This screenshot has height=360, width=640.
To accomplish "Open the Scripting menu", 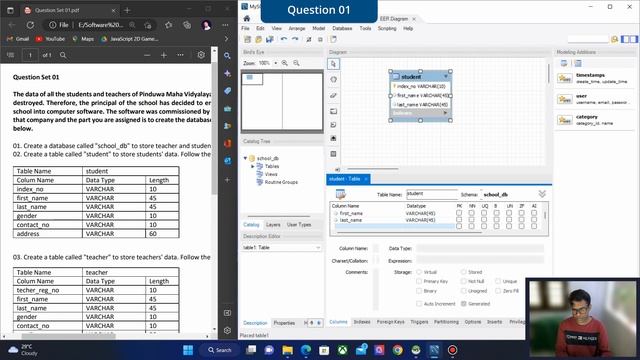I will 387,29.
